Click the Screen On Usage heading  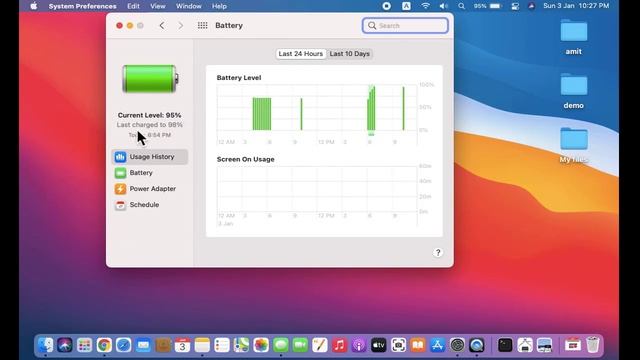[x=245, y=159]
